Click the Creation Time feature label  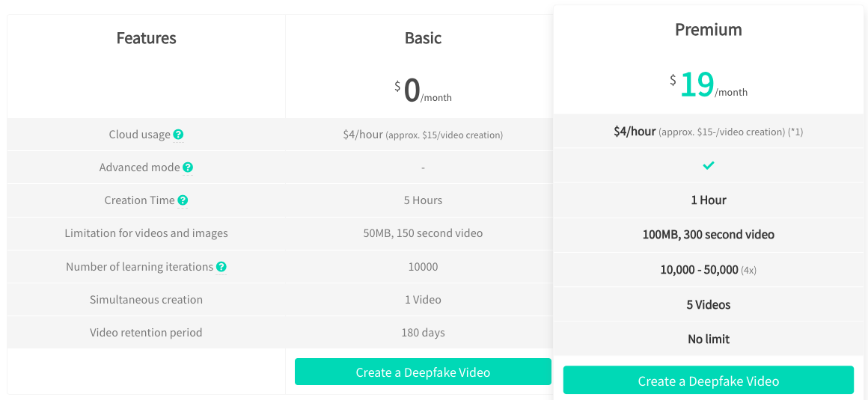[139, 200]
